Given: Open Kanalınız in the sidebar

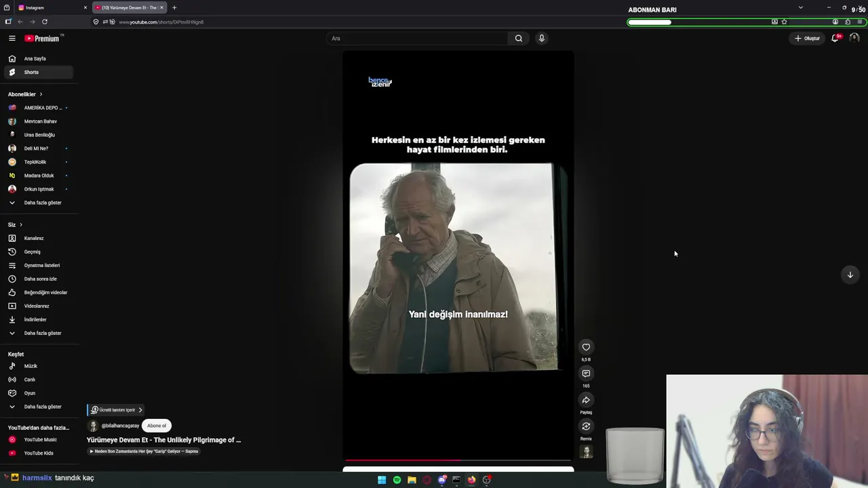Looking at the screenshot, I should [39, 239].
